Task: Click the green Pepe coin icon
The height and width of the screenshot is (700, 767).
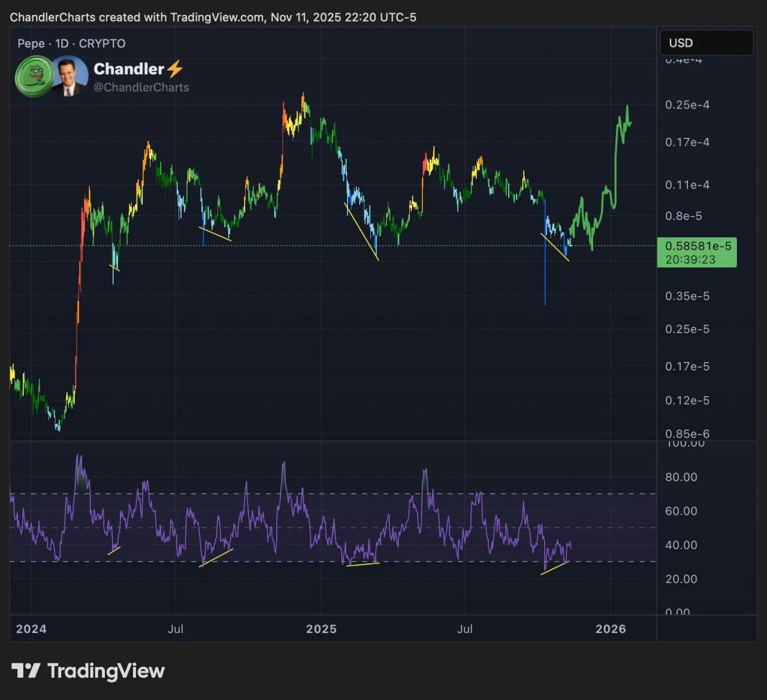Action: tap(35, 76)
